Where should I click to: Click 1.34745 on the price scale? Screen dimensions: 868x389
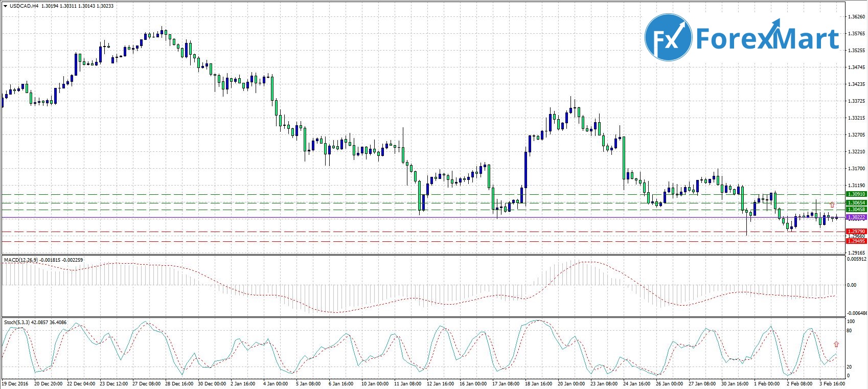point(856,67)
